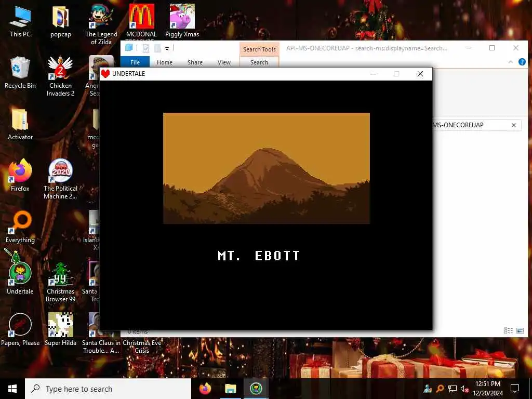The height and width of the screenshot is (399, 532).
Task: Minimize the Undertale window
Action: (373, 74)
